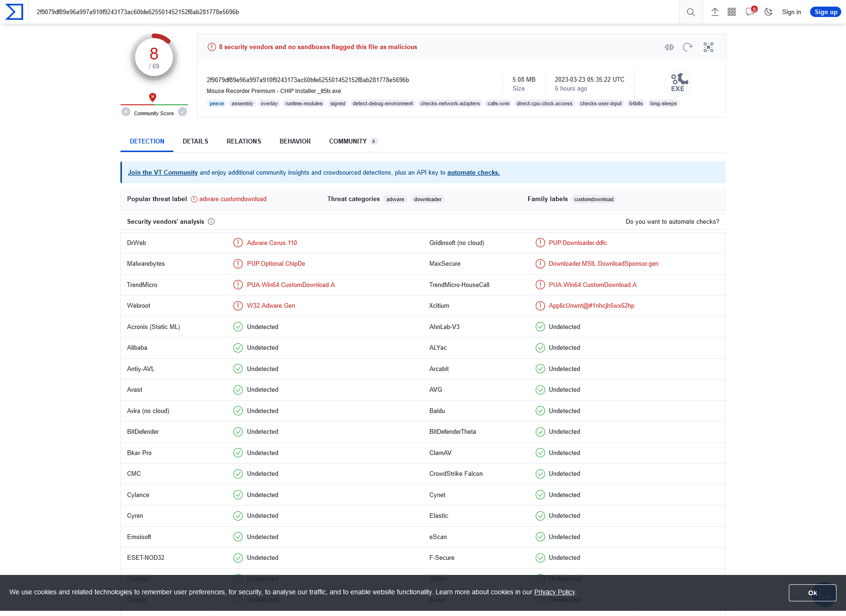The width and height of the screenshot is (846, 616).
Task: Click the adware.customdownload threat label
Action: click(x=233, y=199)
